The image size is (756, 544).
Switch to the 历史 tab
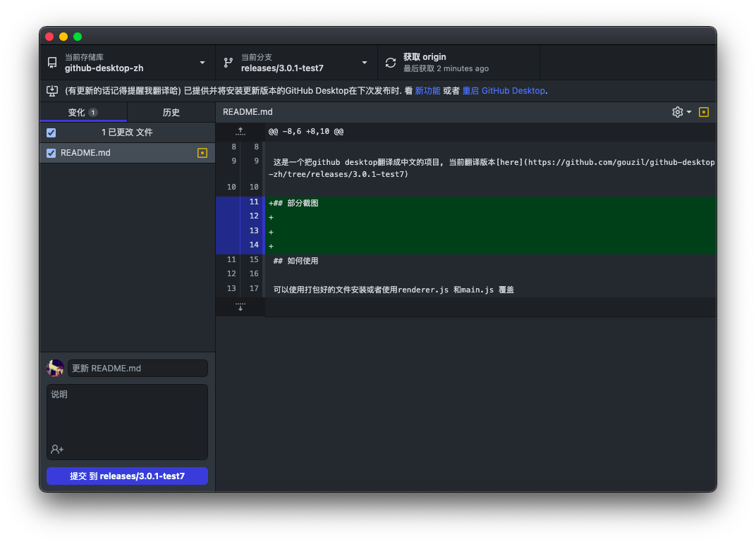(x=171, y=112)
